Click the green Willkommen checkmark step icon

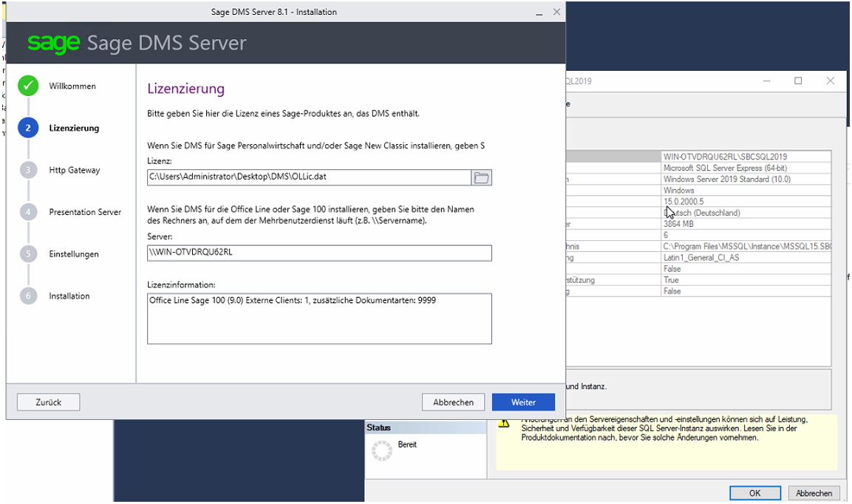tap(28, 86)
